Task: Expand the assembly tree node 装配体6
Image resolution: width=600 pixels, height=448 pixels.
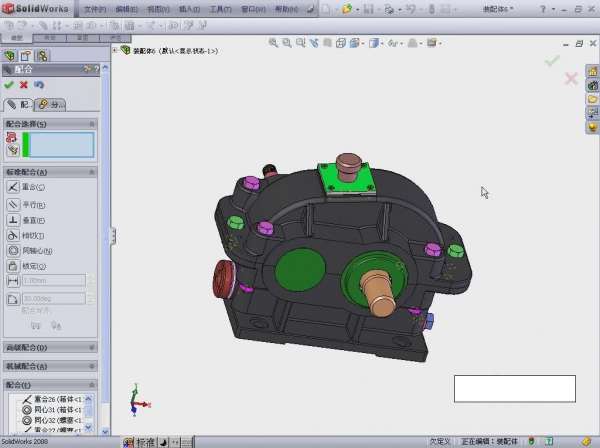Action: [x=115, y=50]
